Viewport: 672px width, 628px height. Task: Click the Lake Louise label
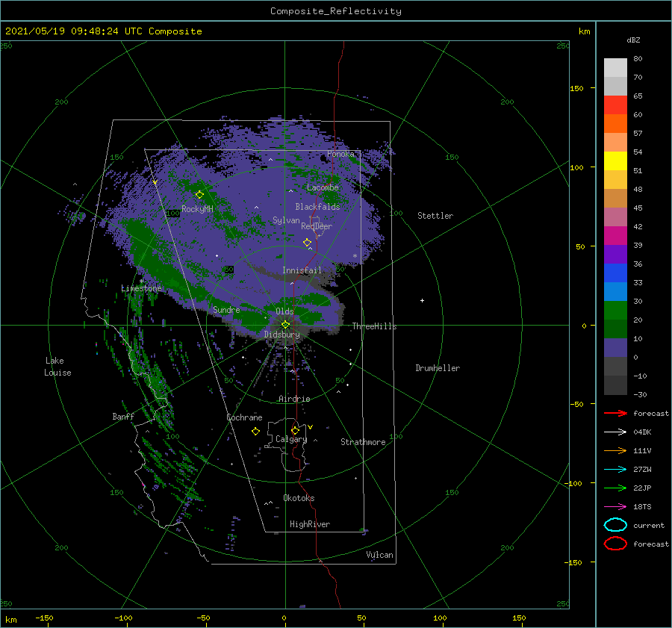[57, 367]
